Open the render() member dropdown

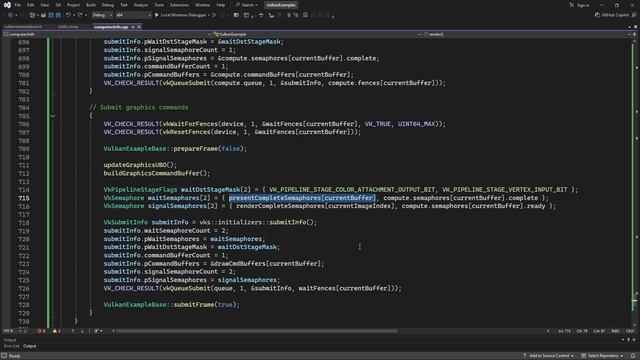coord(527,34)
